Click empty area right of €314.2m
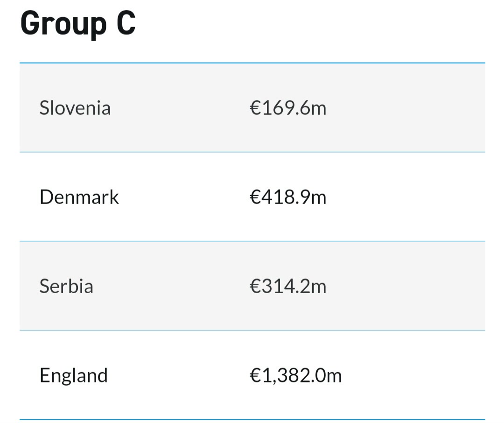The width and height of the screenshot is (504, 423). pos(406,286)
